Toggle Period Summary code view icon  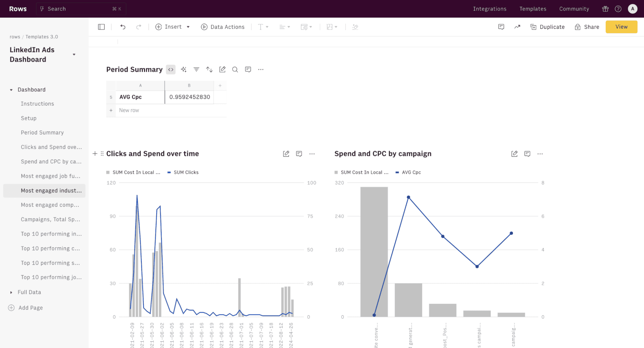171,70
